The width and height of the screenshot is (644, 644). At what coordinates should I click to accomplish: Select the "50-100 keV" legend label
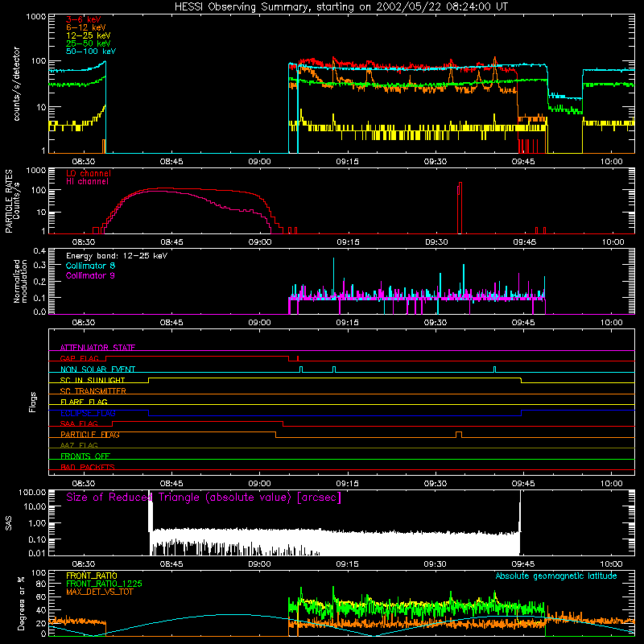(91, 52)
